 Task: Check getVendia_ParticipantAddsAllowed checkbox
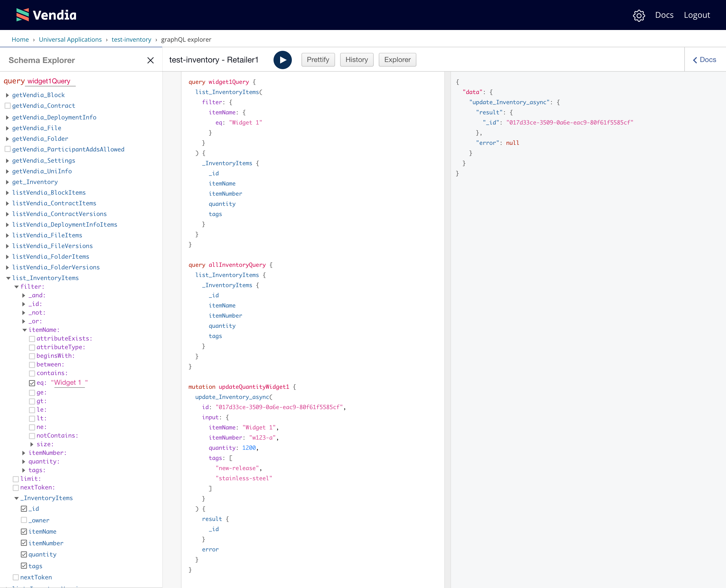(x=7, y=149)
